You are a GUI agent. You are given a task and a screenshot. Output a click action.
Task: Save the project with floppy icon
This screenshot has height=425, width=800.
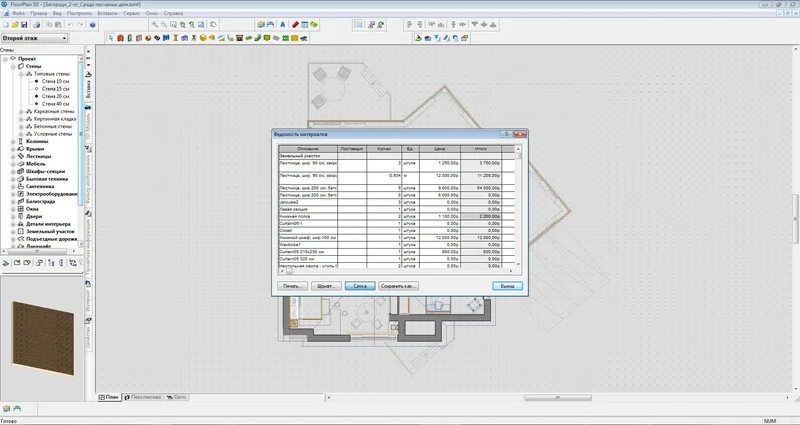point(24,24)
